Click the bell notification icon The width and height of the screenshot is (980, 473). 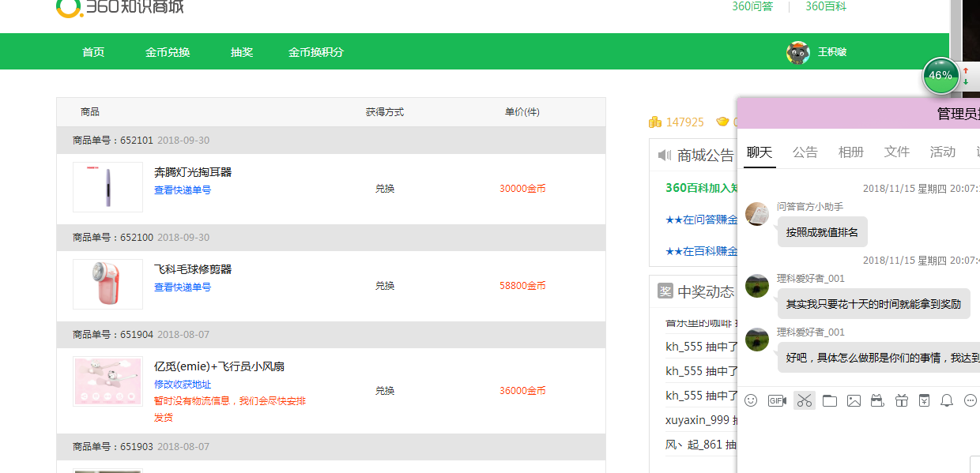(947, 400)
